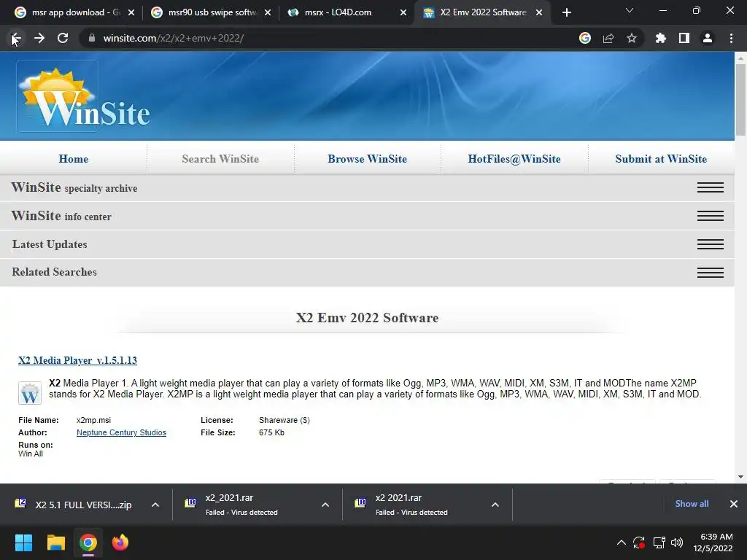Toggle Chrome side panel icon
This screenshot has width=747, height=560.
684,38
